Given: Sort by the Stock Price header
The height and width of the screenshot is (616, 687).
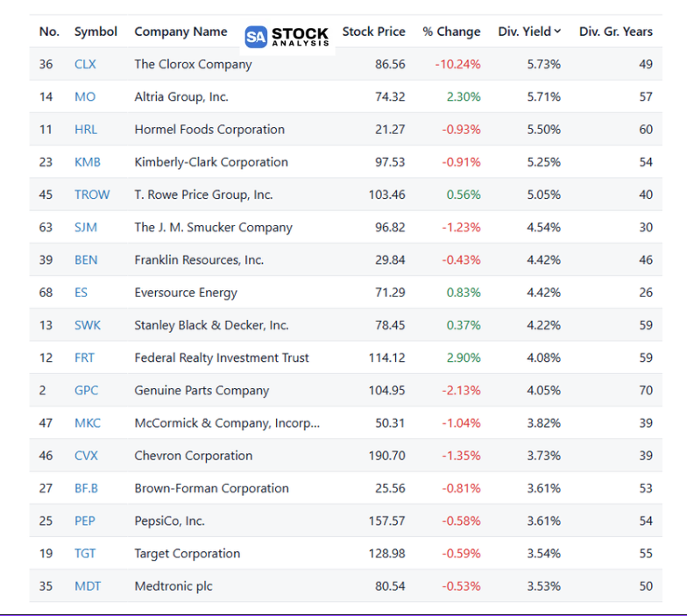Looking at the screenshot, I should point(373,32).
